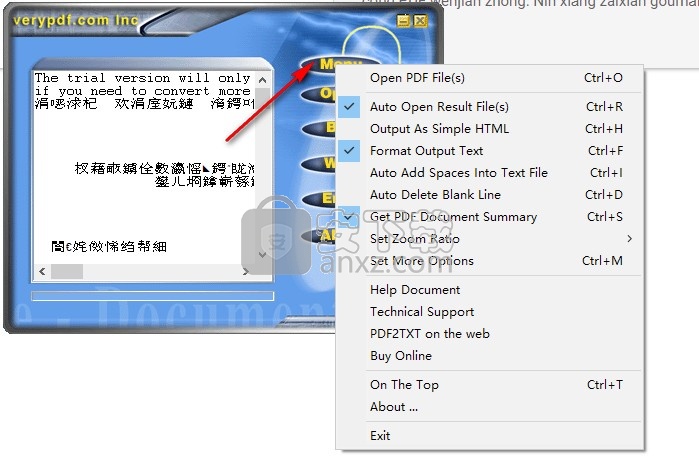Open the About ... dialog
Screen dimensions: 699x474
[x=489, y=407]
